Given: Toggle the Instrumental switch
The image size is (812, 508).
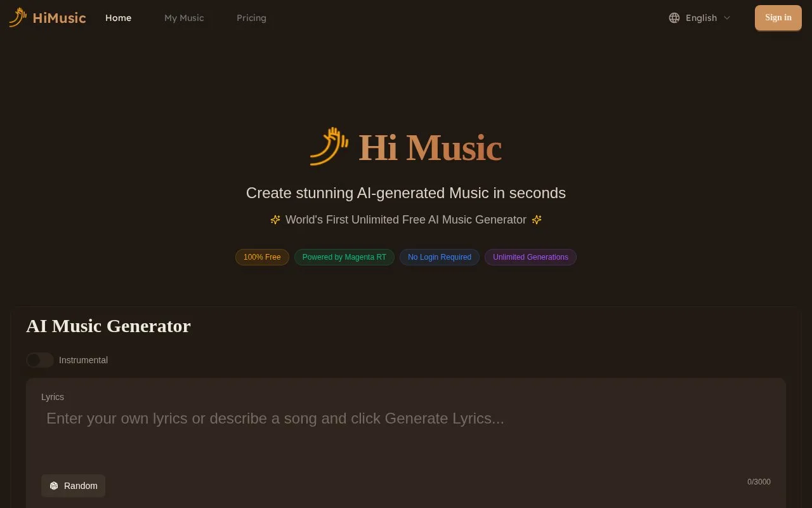Looking at the screenshot, I should click(40, 360).
